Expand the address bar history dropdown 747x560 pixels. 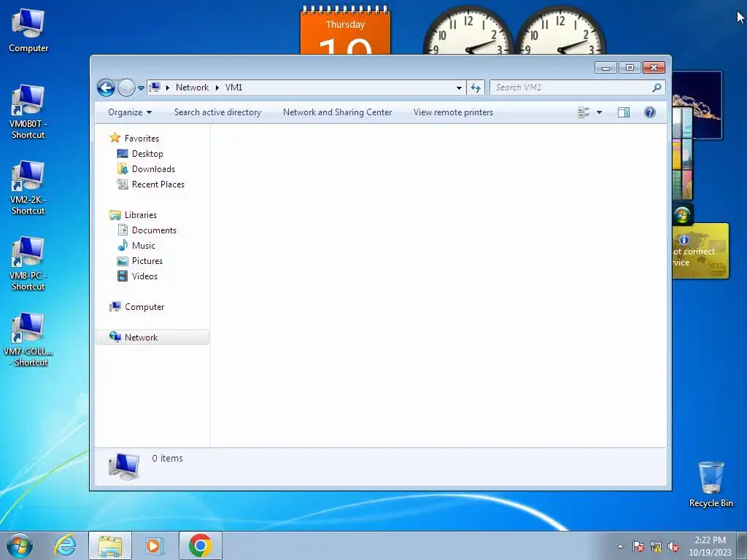459,87
